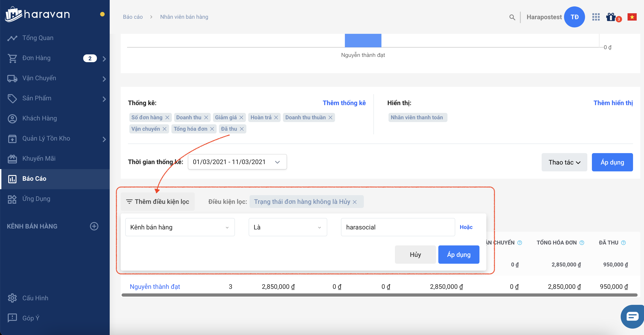Click the harasocial value input field
Screen dimensions: 644x335
click(397, 227)
